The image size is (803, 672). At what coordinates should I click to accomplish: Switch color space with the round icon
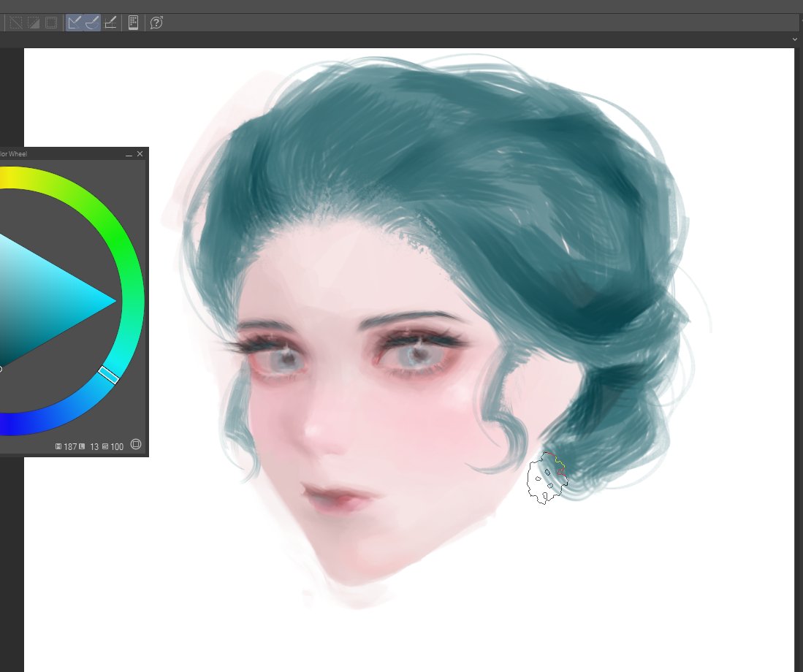136,444
